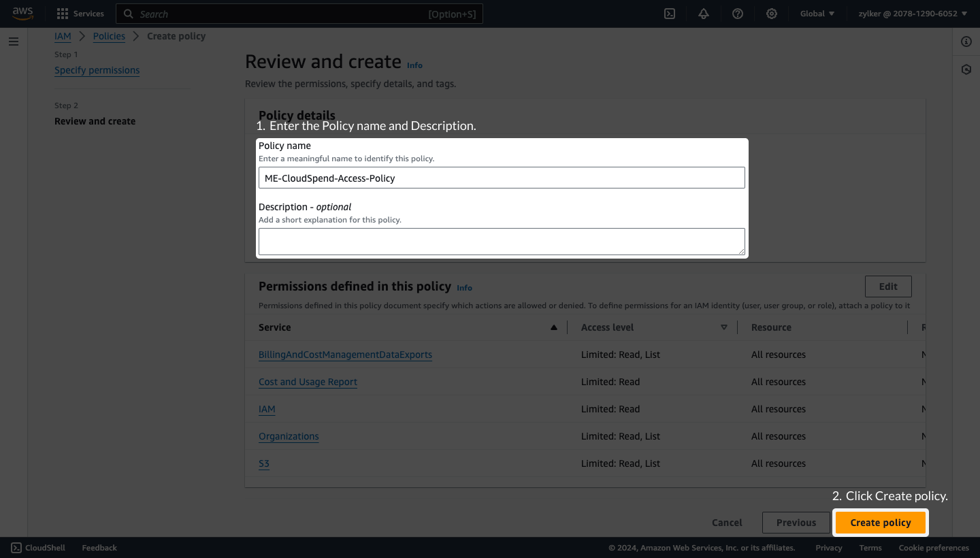Navigate to Policies via breadcrumb
980x558 pixels.
click(108, 36)
